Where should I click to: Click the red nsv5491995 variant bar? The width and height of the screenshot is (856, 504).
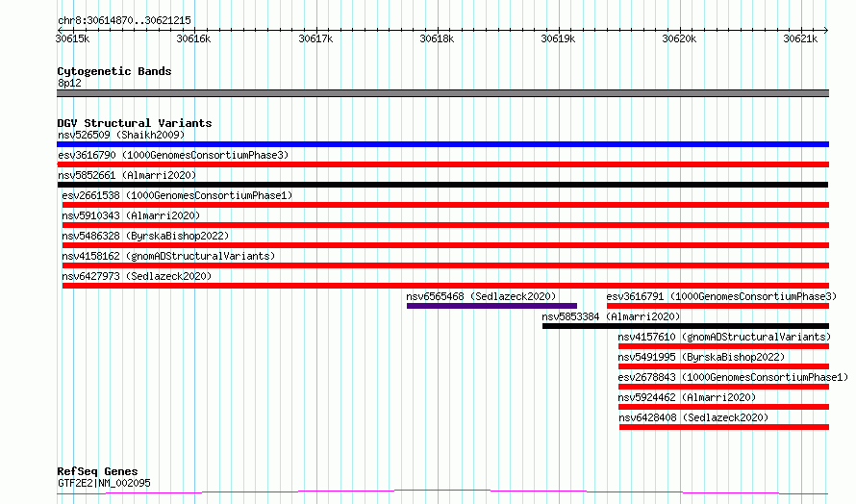724,366
